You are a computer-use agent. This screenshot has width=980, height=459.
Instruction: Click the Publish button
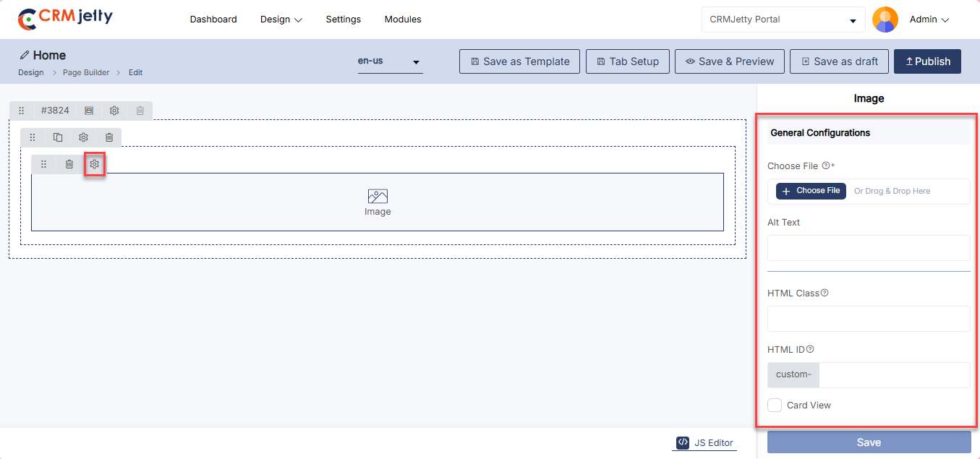tap(927, 61)
